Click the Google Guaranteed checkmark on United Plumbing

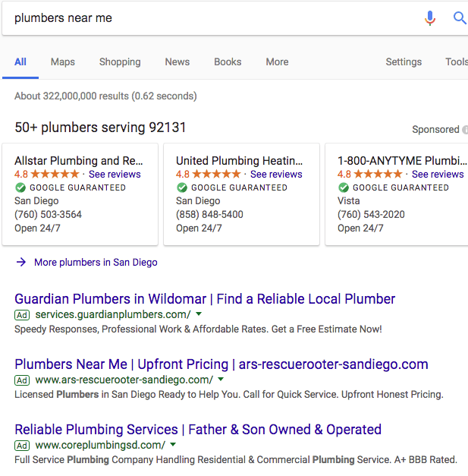[182, 188]
